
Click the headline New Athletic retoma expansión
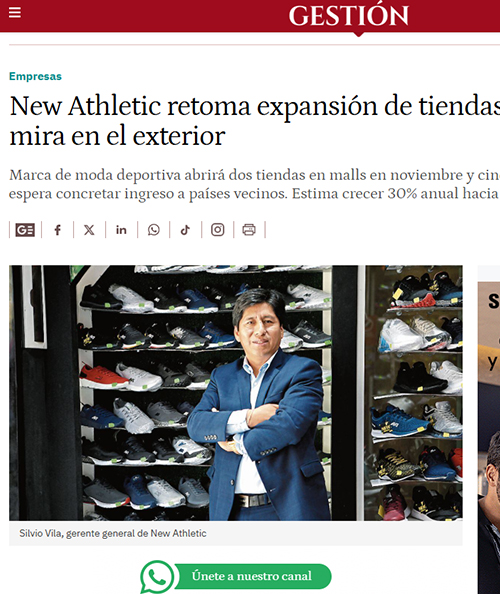tap(255, 120)
